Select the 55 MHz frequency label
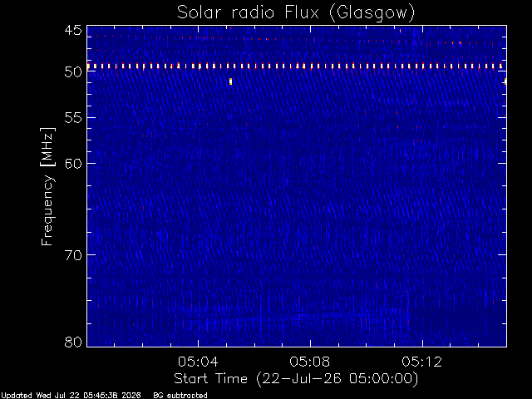Image resolution: width=532 pixels, height=399 pixels. pos(73,118)
